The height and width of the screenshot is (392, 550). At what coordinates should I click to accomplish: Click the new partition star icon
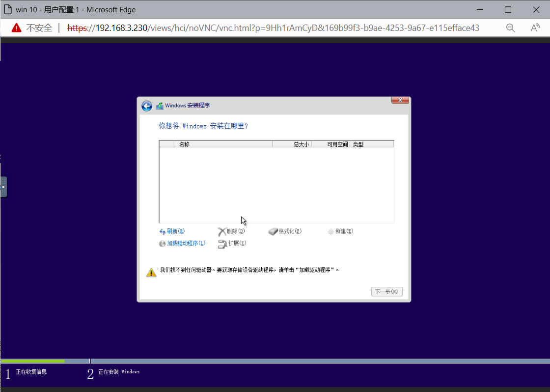tap(330, 232)
